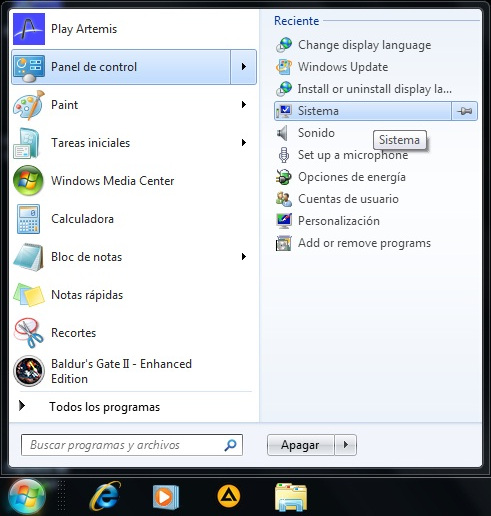Open the Recortes scissors icon
Image resolution: width=491 pixels, height=516 pixels.
[28, 333]
